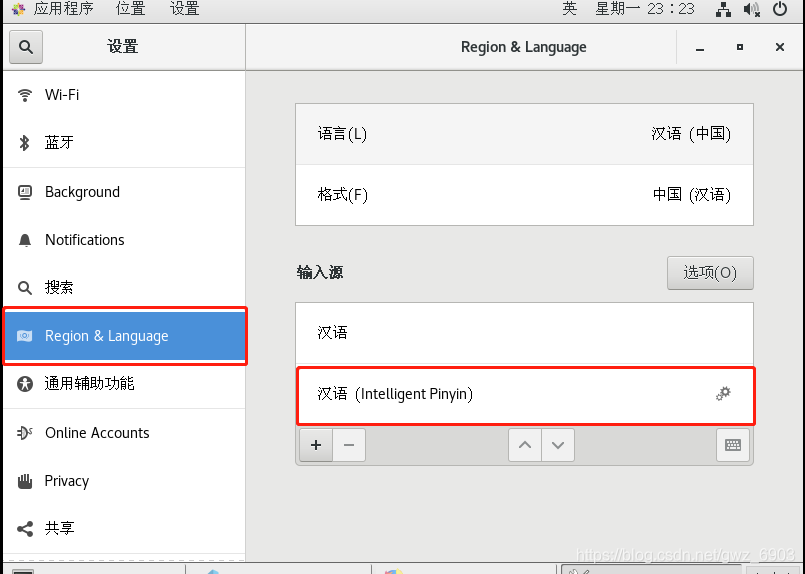Show keyboard layout preview
Screen dimensions: 805x574
[x=733, y=445]
